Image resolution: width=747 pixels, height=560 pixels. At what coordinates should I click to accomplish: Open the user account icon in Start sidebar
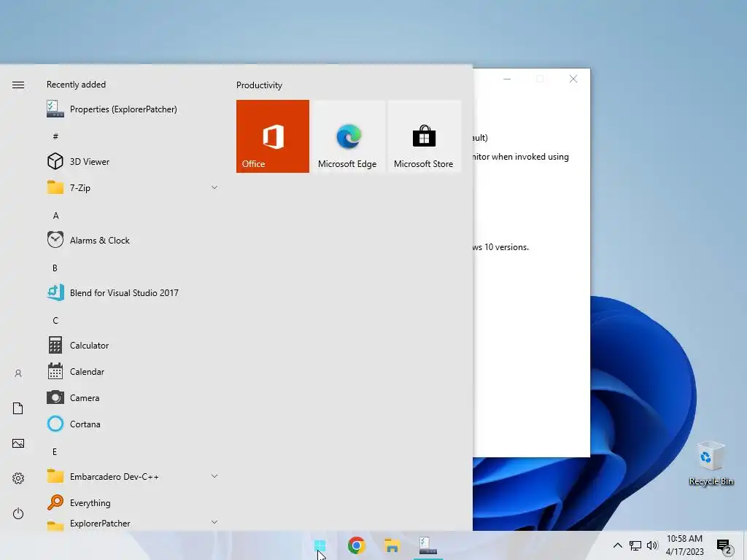[18, 373]
